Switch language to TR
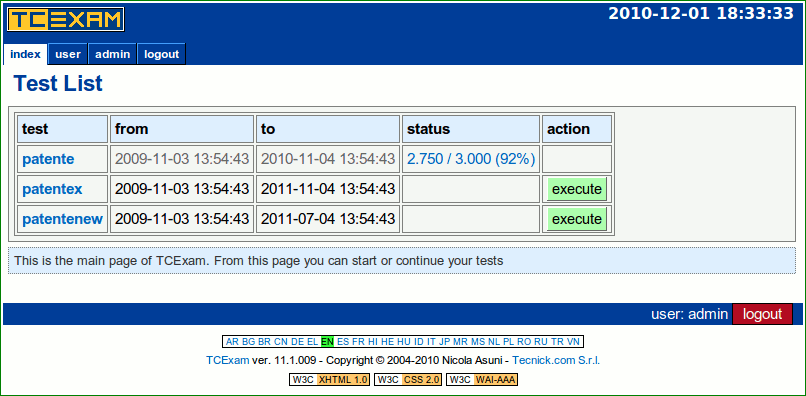The width and height of the screenshot is (806, 396). 557,341
